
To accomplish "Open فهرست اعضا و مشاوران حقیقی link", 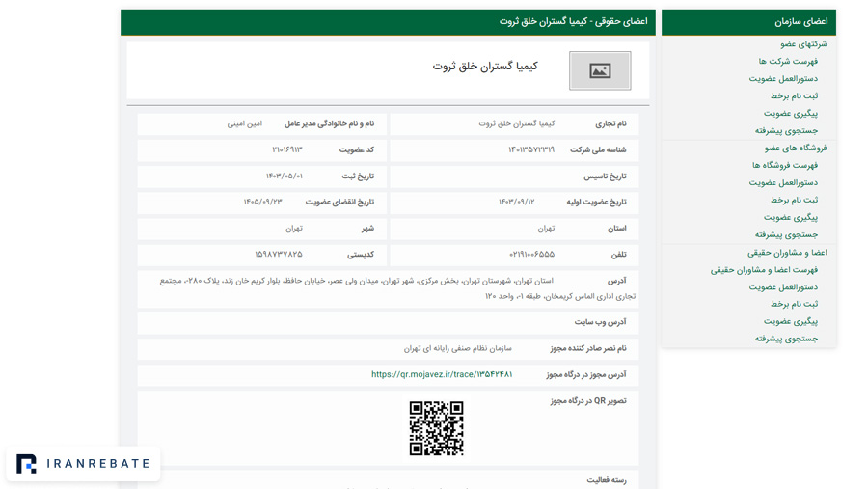I will (x=764, y=270).
